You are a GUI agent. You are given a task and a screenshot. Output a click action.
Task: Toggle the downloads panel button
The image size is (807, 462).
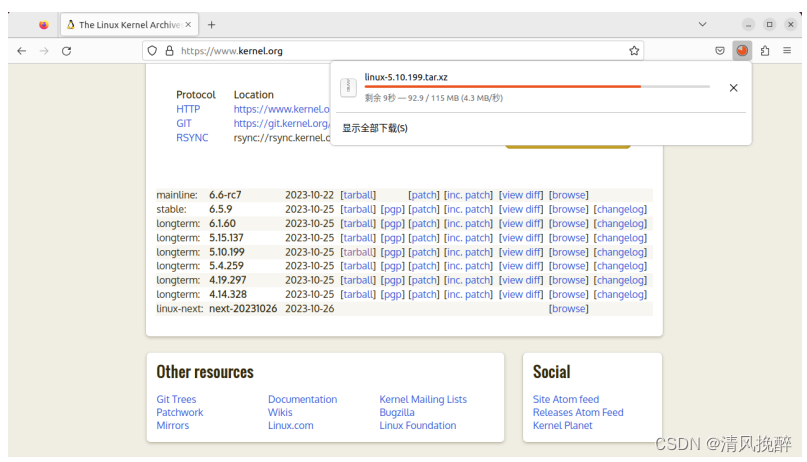coord(742,51)
